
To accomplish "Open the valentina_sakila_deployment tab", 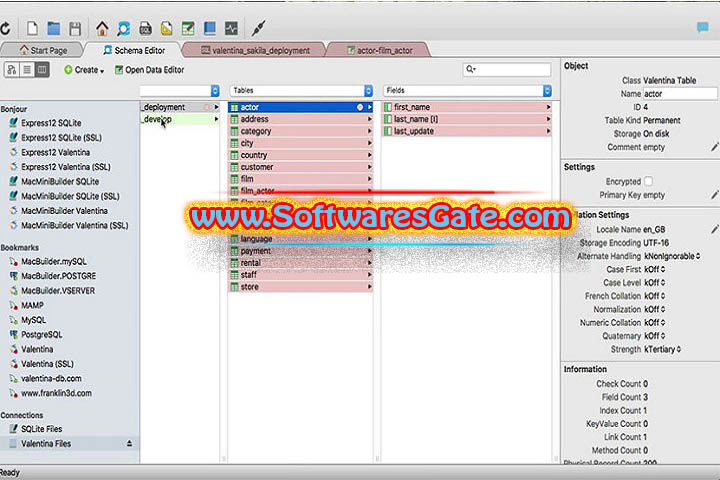I will click(x=255, y=50).
